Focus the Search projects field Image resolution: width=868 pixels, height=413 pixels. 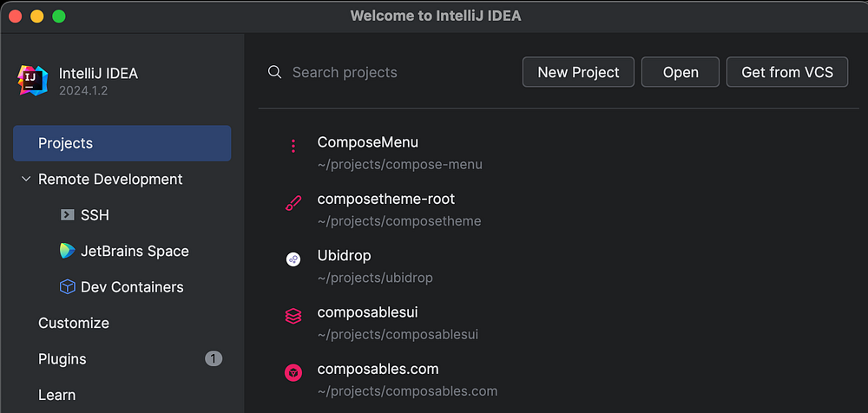[391, 72]
